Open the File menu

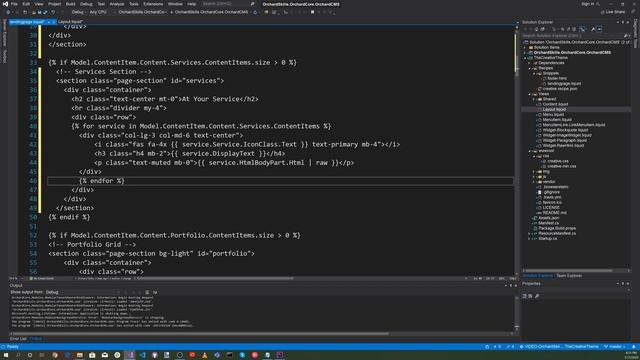click(x=14, y=4)
